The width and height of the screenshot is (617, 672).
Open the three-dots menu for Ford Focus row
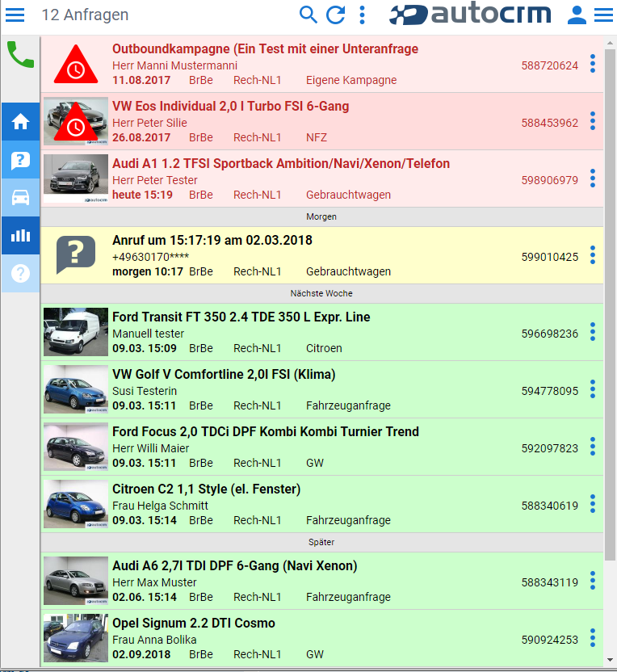(593, 447)
